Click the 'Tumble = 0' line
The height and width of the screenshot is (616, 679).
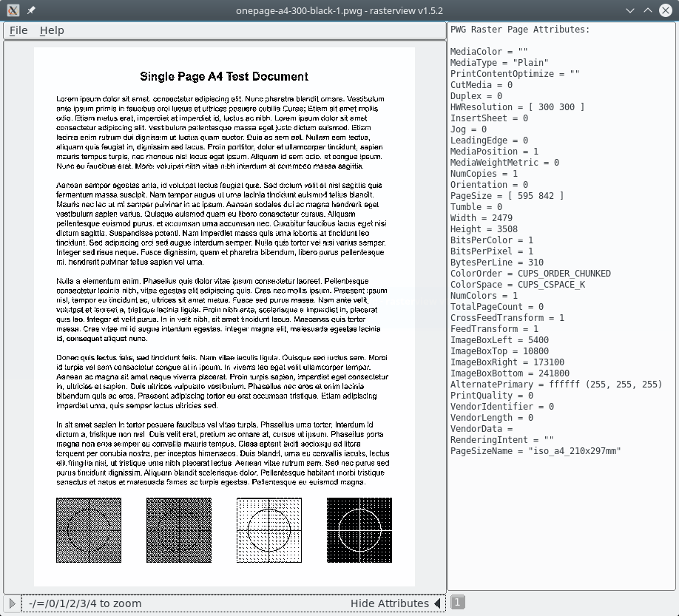coord(476,207)
